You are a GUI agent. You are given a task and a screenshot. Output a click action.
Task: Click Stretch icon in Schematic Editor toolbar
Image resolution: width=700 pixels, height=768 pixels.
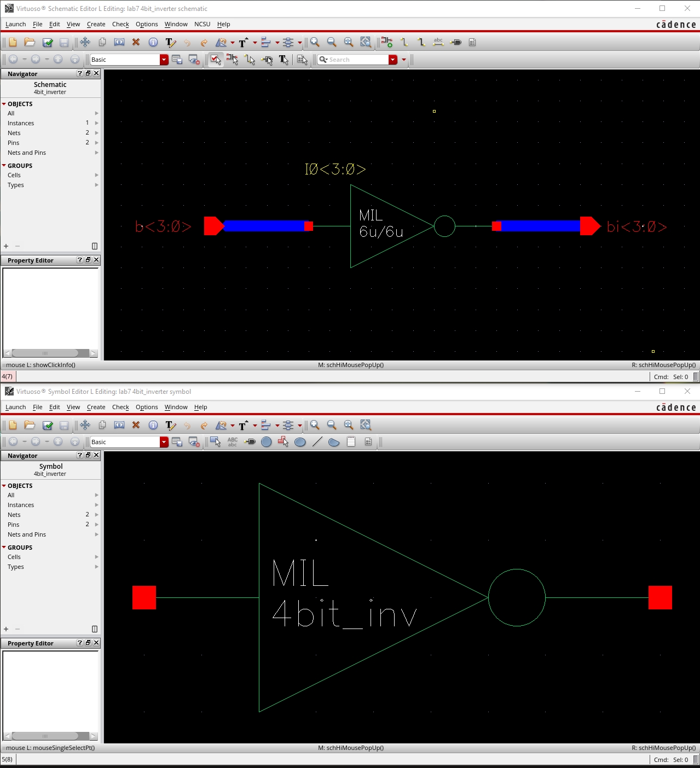click(119, 42)
